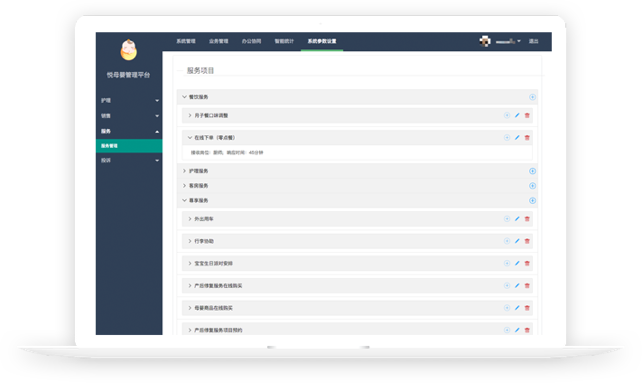This screenshot has height=383, width=642.
Task: Open the 系统管理 top menu
Action: (186, 41)
